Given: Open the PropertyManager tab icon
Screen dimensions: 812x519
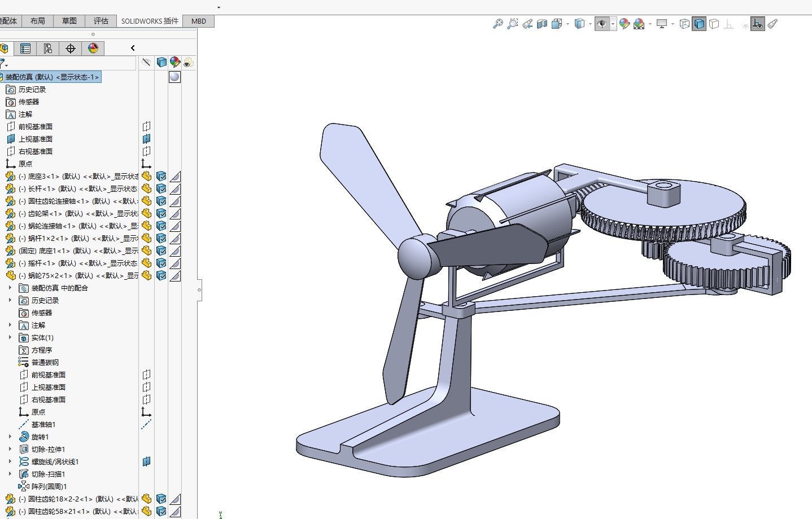Looking at the screenshot, I should coord(25,49).
